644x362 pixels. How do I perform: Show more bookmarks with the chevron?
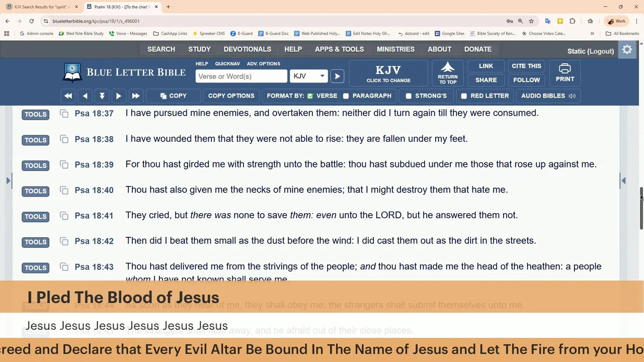[x=592, y=34]
